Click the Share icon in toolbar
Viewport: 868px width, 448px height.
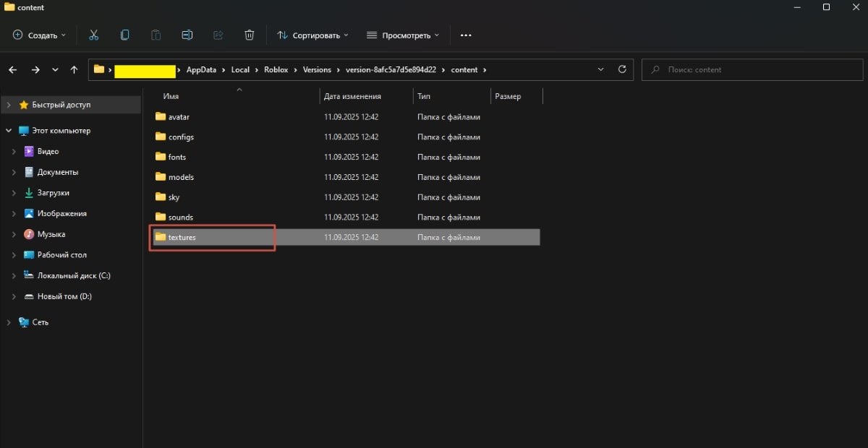click(218, 35)
